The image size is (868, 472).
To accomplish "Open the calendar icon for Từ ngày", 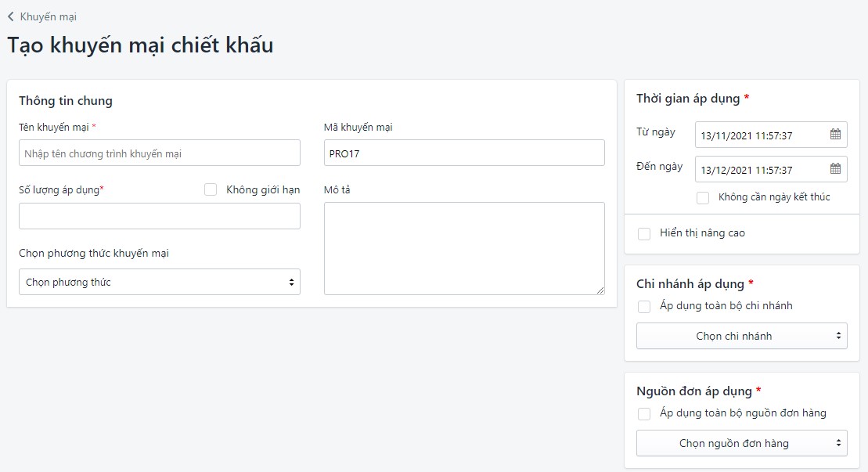I will click(835, 135).
